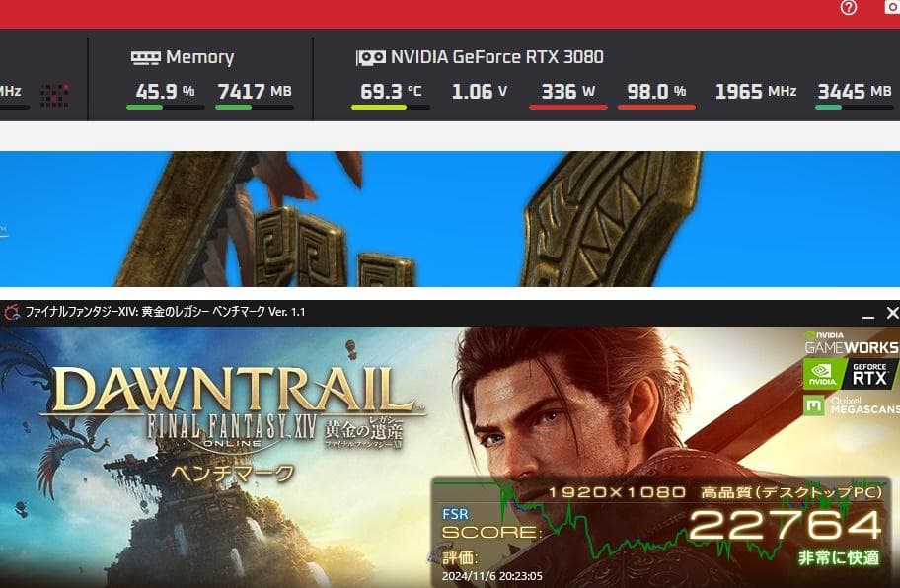The image size is (900, 588).
Task: Select the 2024/11/6 20:23:05 timestamp
Action: click(x=491, y=576)
